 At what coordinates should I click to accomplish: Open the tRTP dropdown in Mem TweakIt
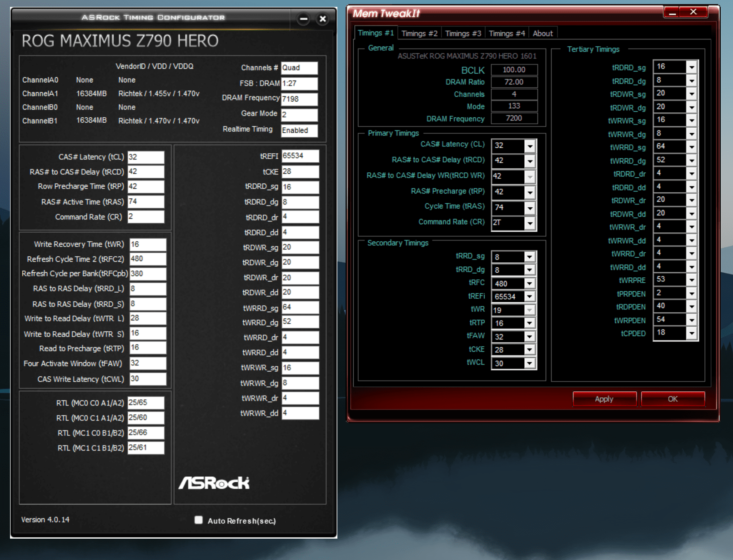point(529,323)
